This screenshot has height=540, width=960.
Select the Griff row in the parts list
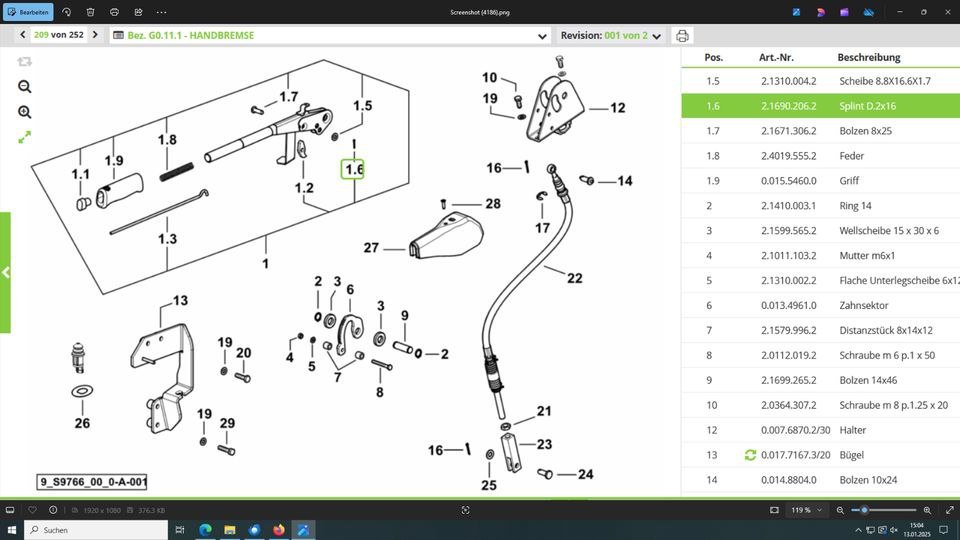tap(820, 181)
